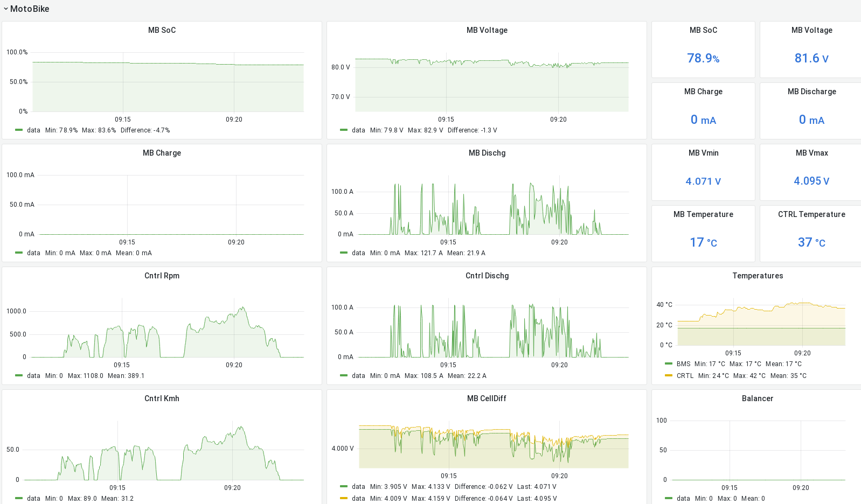861x504 pixels.
Task: Open the MB Dischg panel title menu
Action: [x=487, y=153]
